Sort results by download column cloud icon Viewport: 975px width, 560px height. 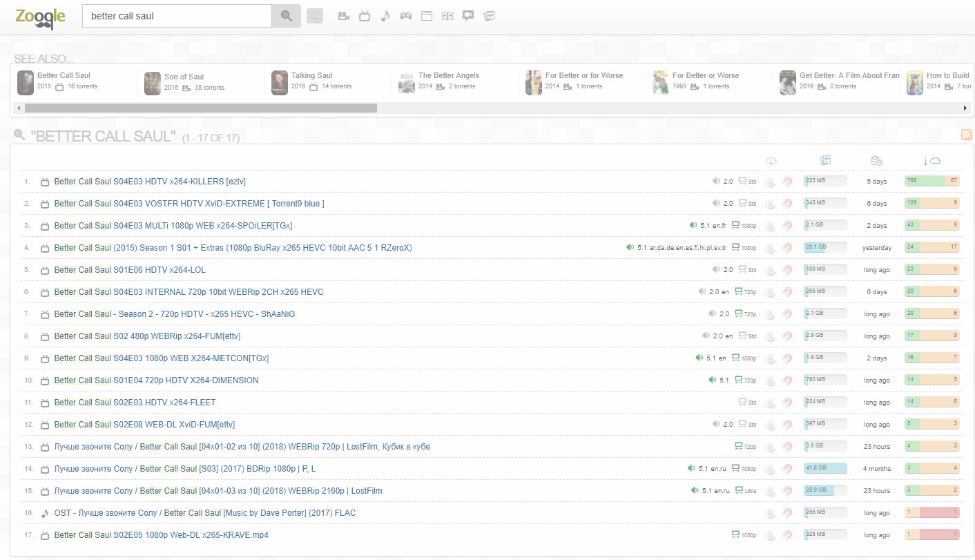coord(771,161)
